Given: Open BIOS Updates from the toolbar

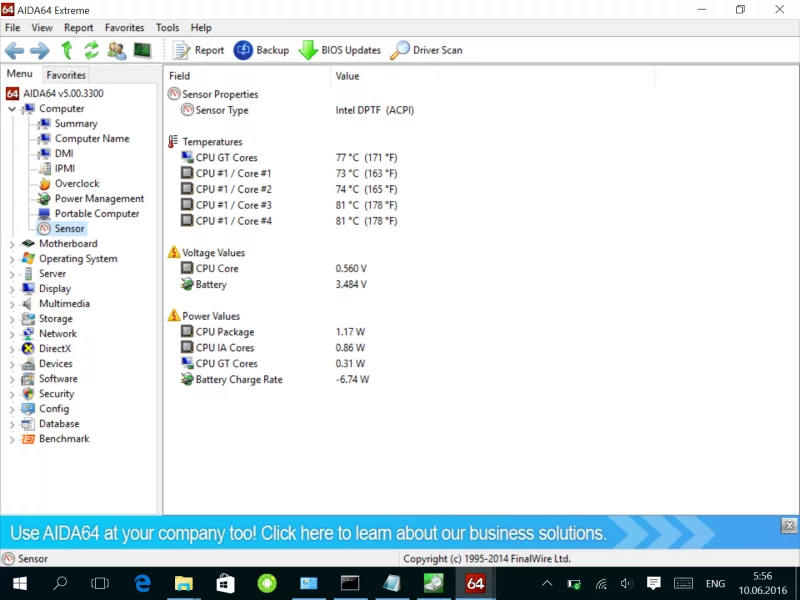Looking at the screenshot, I should 339,50.
